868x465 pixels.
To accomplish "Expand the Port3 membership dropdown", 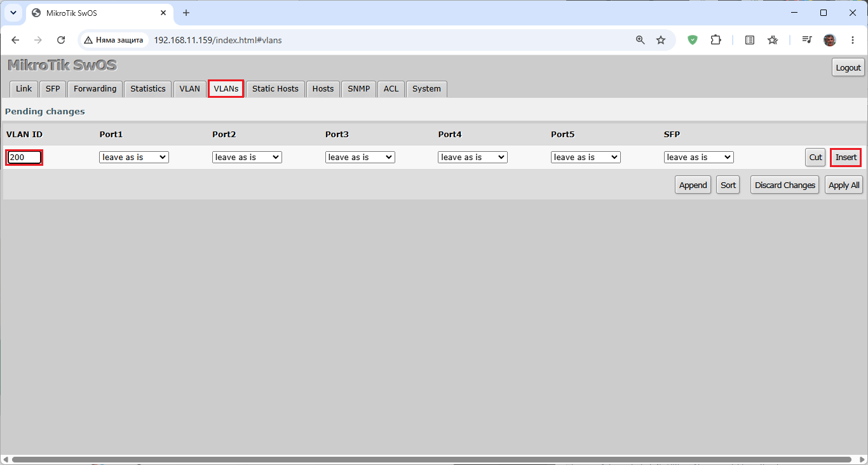I will 360,157.
